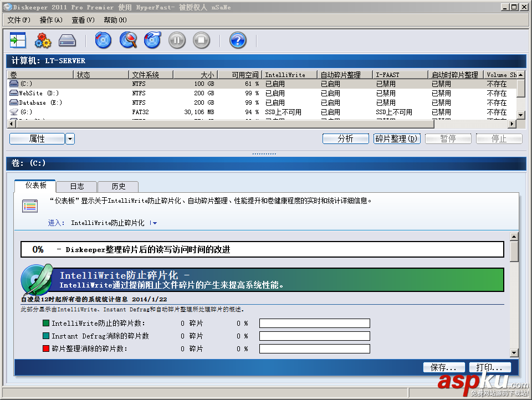Click the 碎片整理消除的碎片数 progress bar
Image resolution: width=532 pixels, height=400 pixels.
click(315, 348)
